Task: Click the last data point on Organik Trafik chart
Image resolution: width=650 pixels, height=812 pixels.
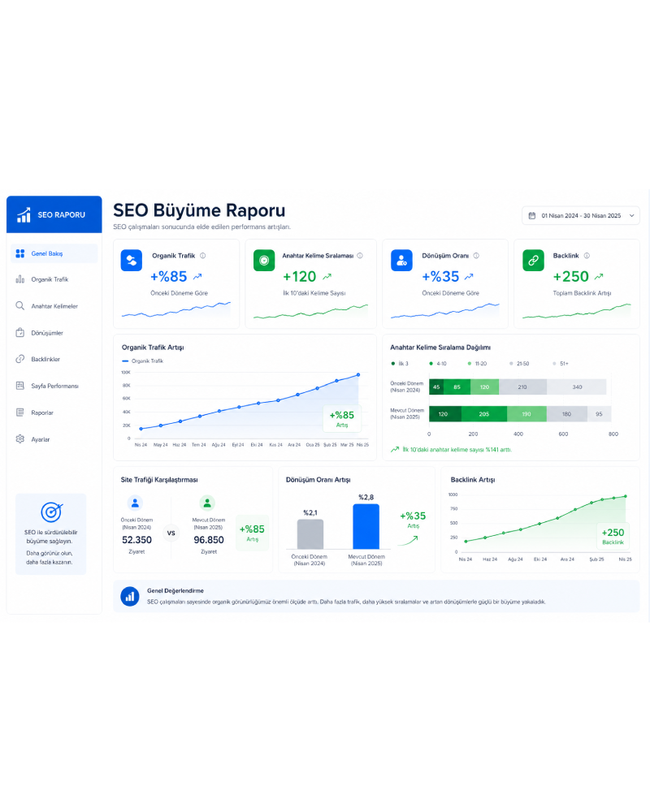Action: point(358,375)
